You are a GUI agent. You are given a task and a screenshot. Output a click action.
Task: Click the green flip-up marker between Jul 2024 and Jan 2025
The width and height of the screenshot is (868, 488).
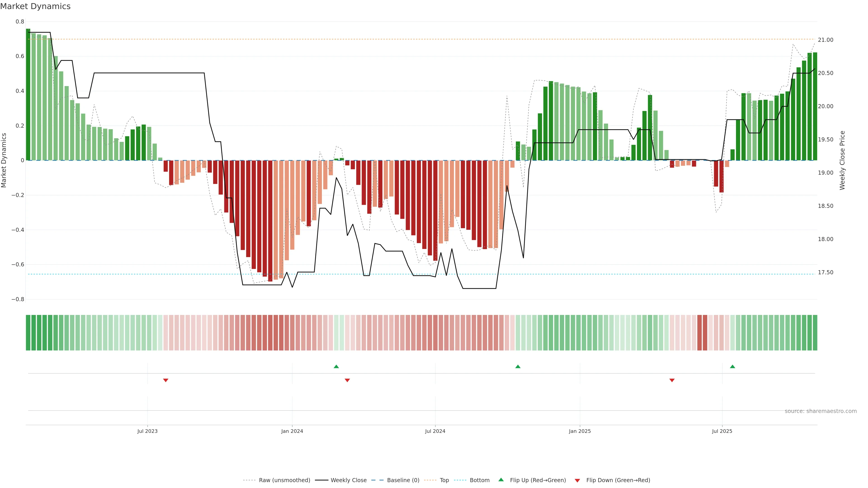tap(518, 366)
